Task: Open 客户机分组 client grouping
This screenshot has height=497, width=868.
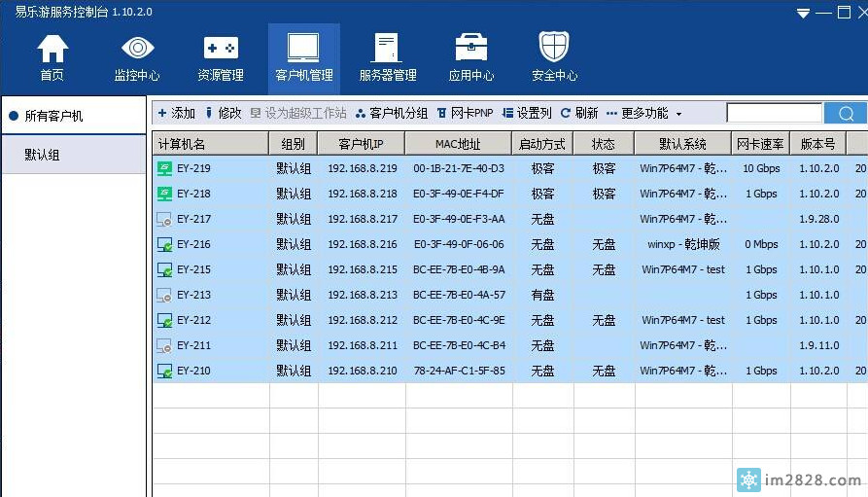Action: [x=392, y=113]
